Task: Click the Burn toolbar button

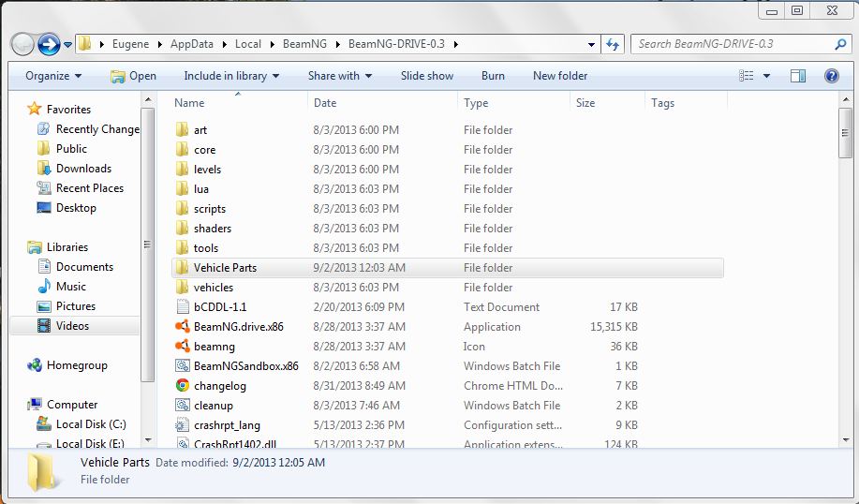Action: pos(493,76)
